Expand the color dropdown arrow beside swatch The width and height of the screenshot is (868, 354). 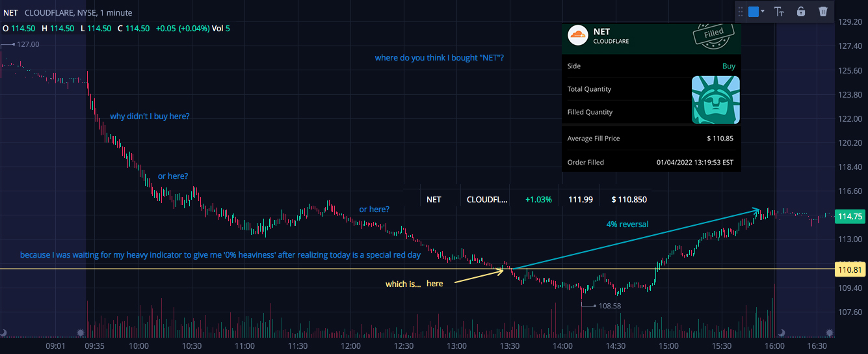763,11
